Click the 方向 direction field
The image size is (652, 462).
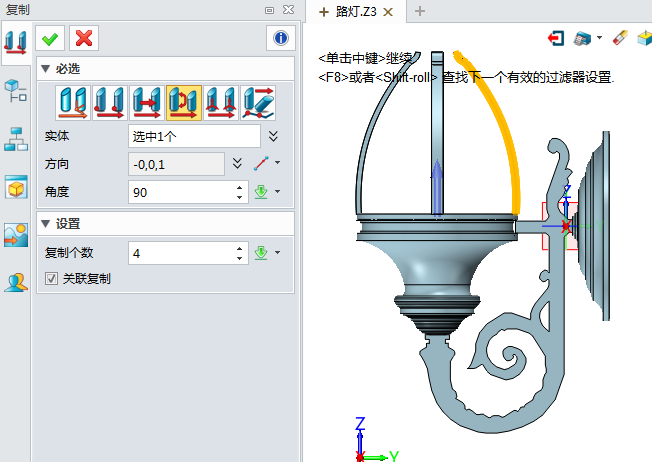click(x=176, y=164)
